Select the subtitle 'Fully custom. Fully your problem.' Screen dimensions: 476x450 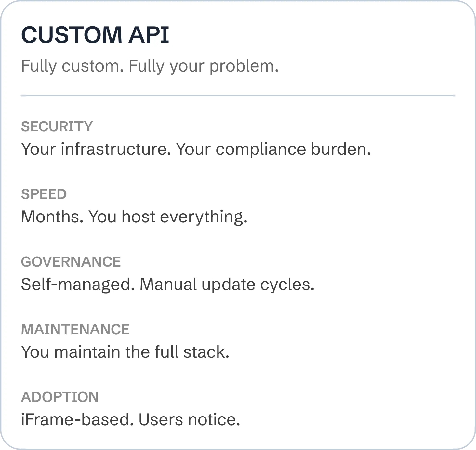(150, 66)
